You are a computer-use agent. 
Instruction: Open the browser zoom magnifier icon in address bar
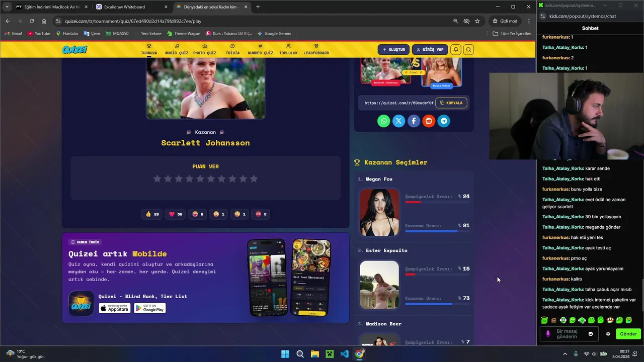click(x=455, y=21)
